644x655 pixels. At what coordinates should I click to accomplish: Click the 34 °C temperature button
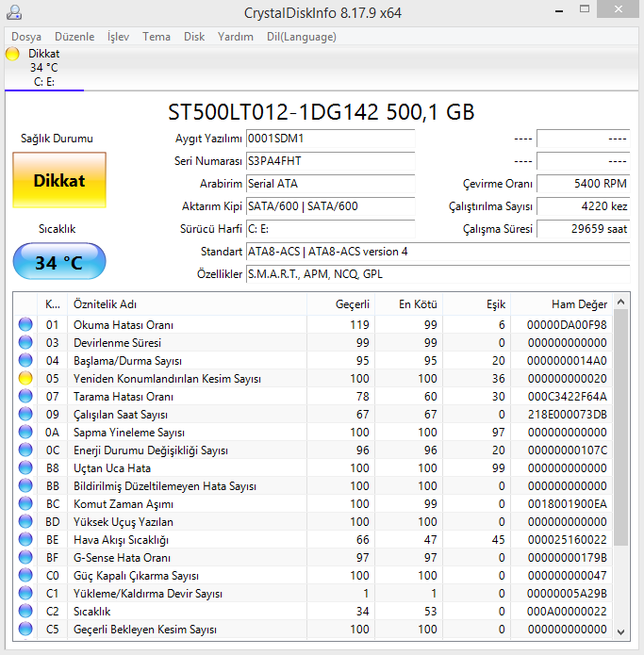(59, 263)
